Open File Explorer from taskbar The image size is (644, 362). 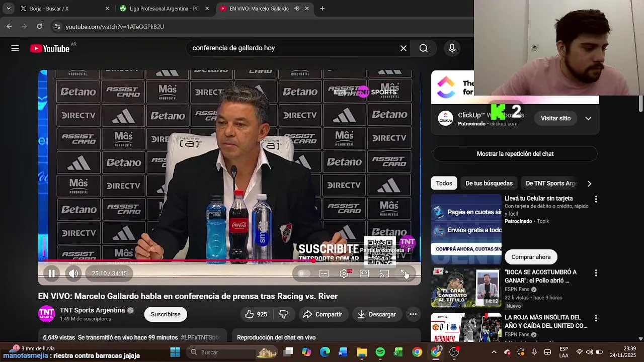tap(362, 352)
